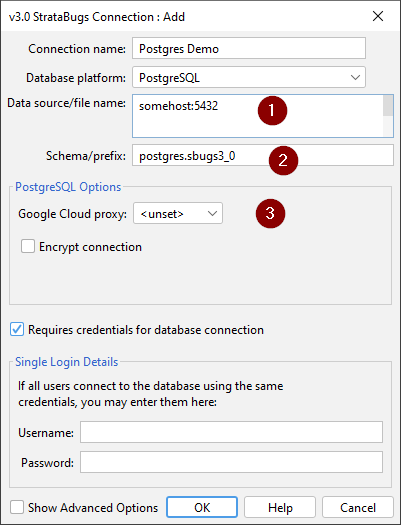Tick Show Advanced Options checkbox
The width and height of the screenshot is (401, 525).
(17, 507)
